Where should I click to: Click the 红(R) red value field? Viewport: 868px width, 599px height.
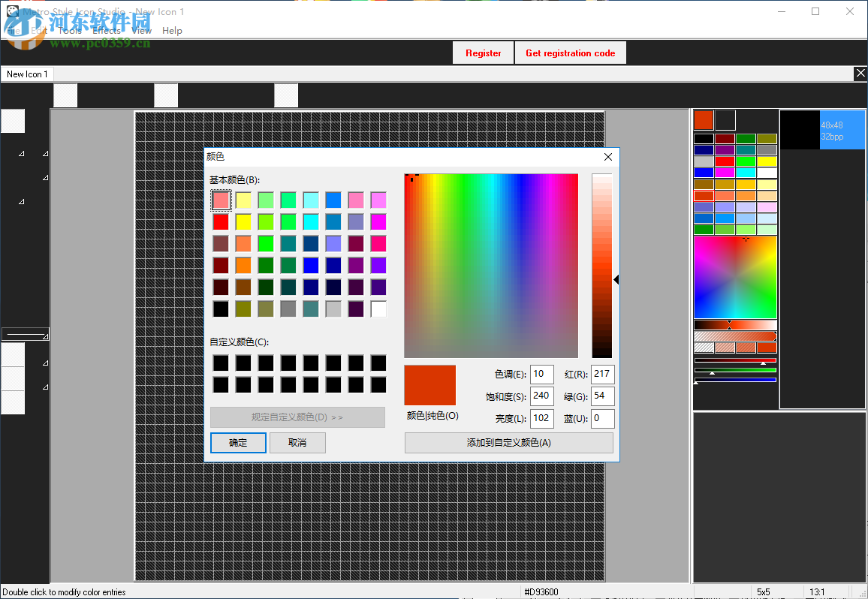click(603, 375)
